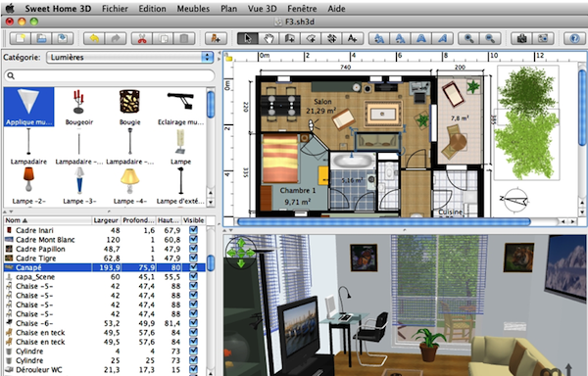Select the Dérouleur WC row
This screenshot has height=376, width=588.
(x=104, y=369)
